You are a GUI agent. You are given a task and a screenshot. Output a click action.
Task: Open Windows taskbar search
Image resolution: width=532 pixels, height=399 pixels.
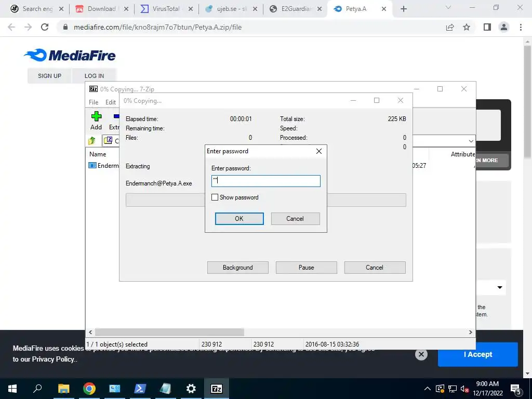(x=37, y=389)
